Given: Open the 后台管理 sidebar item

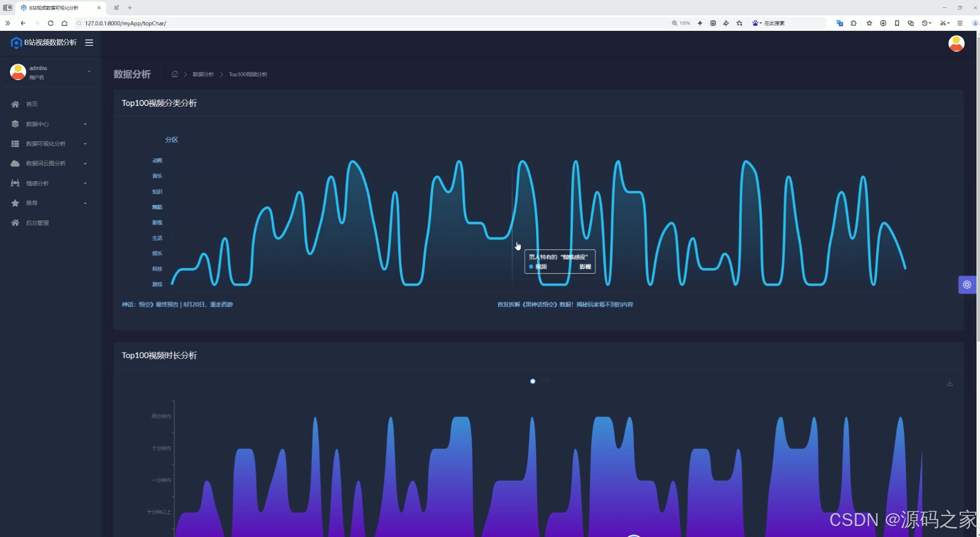Looking at the screenshot, I should pos(37,223).
